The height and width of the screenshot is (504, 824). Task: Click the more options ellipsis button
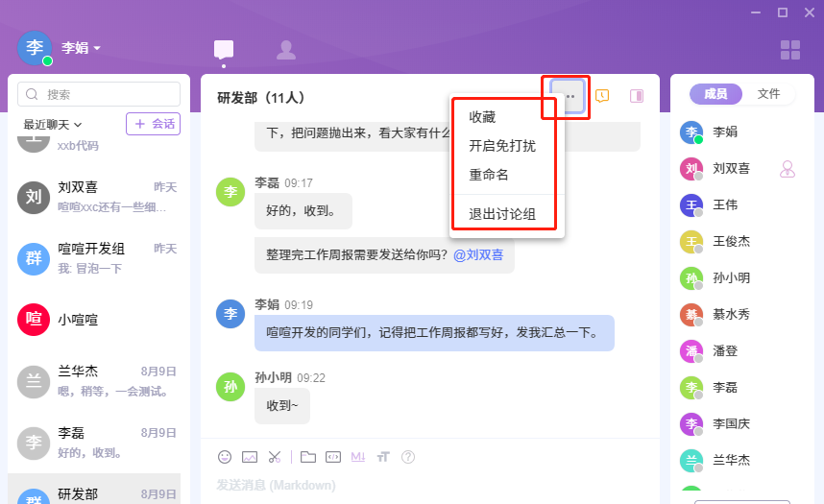(570, 96)
